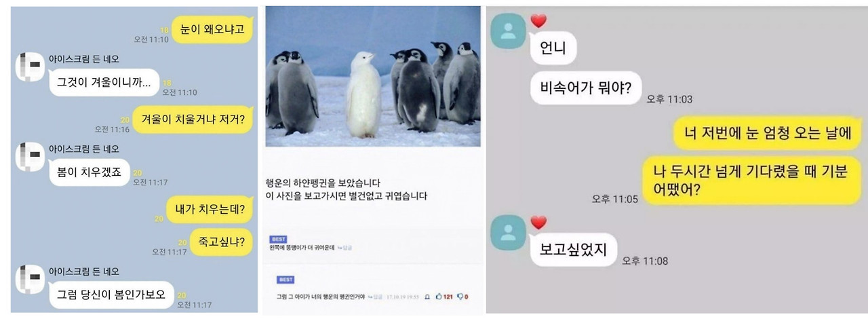Open the white penguin photo
This screenshot has height=319, width=868.
click(x=372, y=76)
